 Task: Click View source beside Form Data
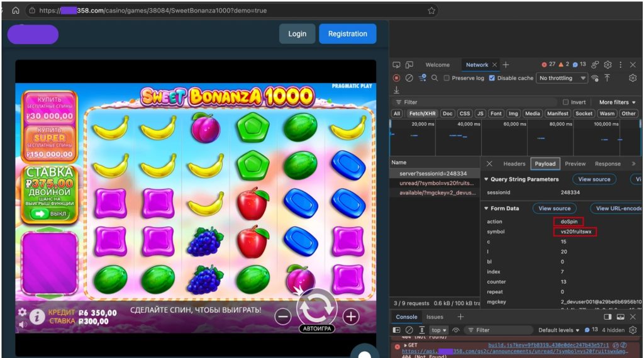pos(555,208)
